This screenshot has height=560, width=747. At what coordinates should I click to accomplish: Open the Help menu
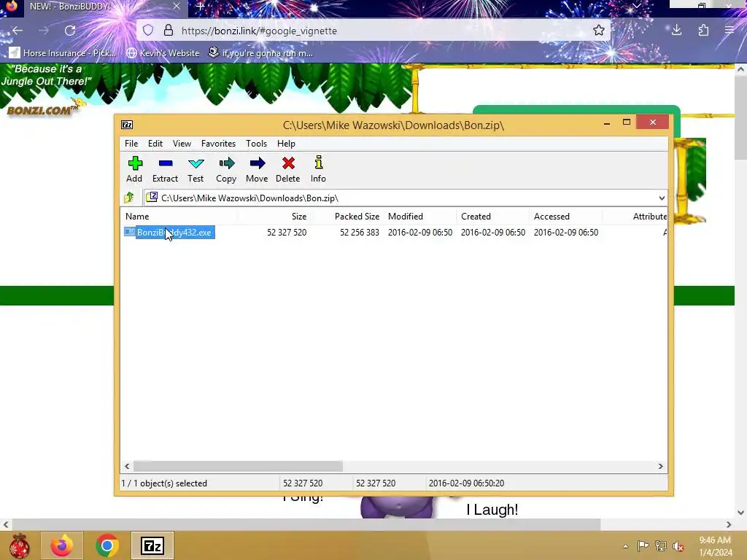pos(286,144)
